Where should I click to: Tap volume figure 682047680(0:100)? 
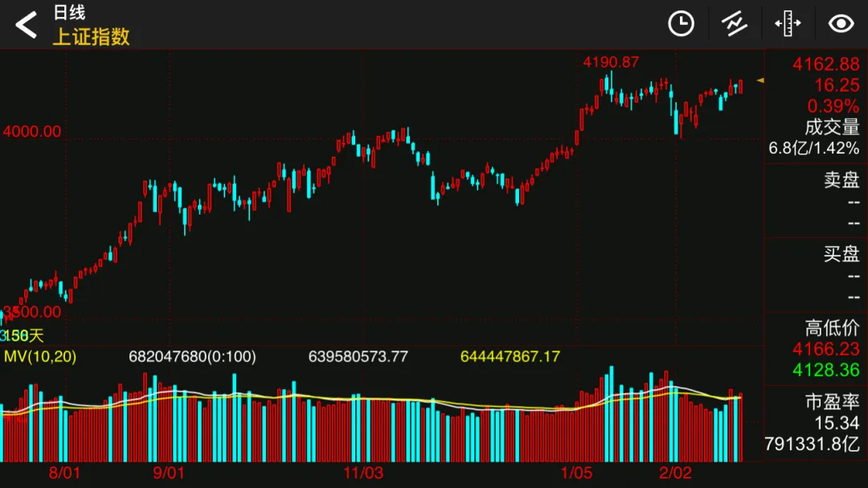click(192, 357)
